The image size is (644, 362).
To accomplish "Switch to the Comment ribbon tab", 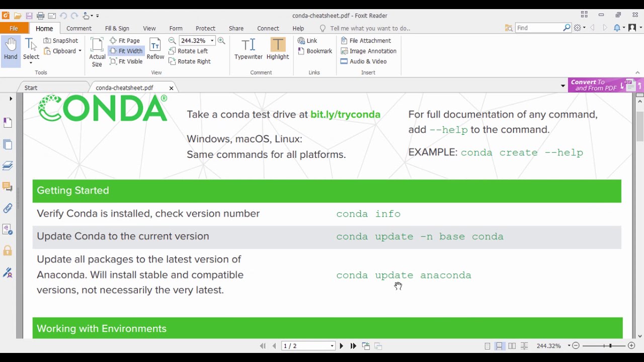I will [79, 29].
